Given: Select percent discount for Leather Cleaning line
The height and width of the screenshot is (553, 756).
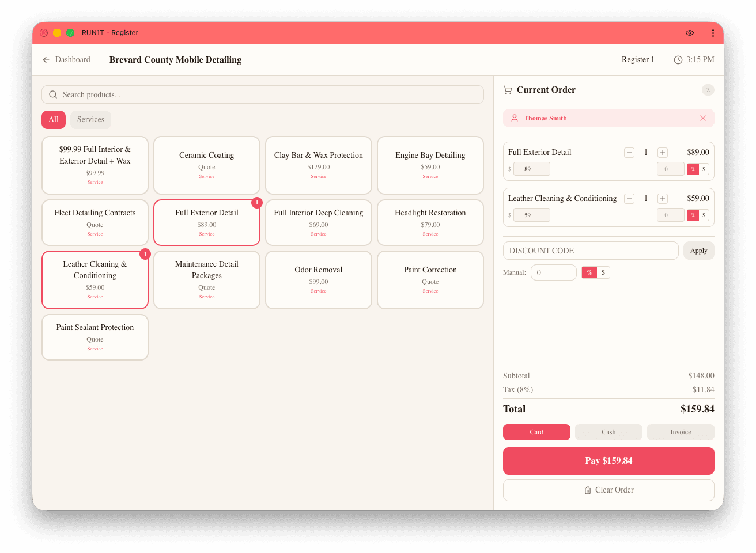Looking at the screenshot, I should [693, 215].
